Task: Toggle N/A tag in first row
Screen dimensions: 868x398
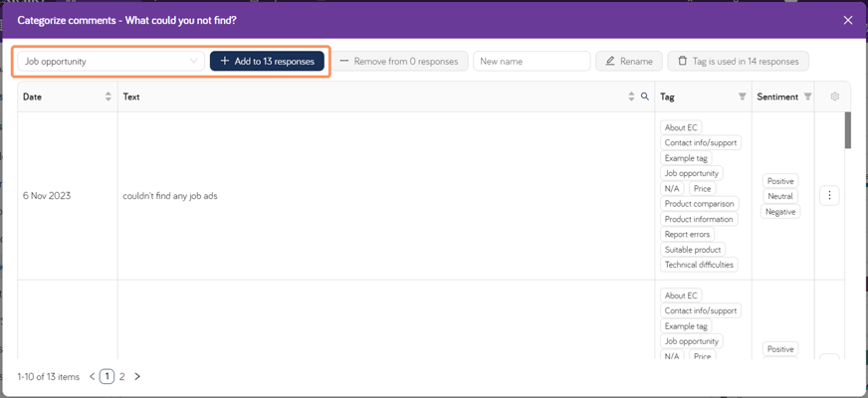Action: (672, 189)
